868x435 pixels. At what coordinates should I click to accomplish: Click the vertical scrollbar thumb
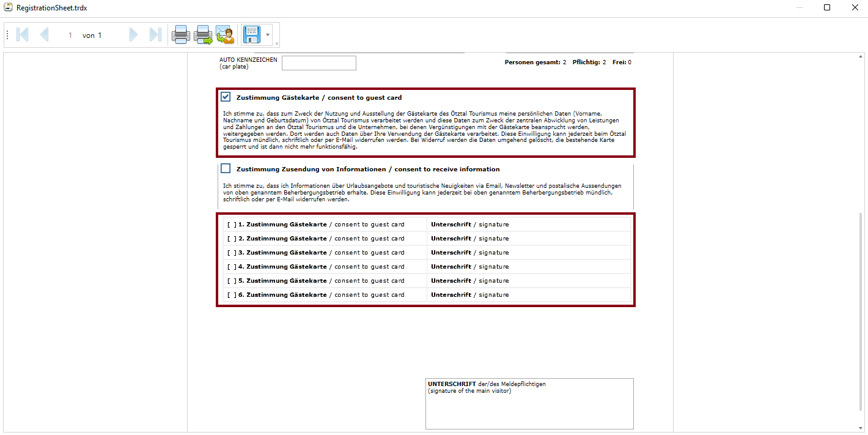click(862, 312)
